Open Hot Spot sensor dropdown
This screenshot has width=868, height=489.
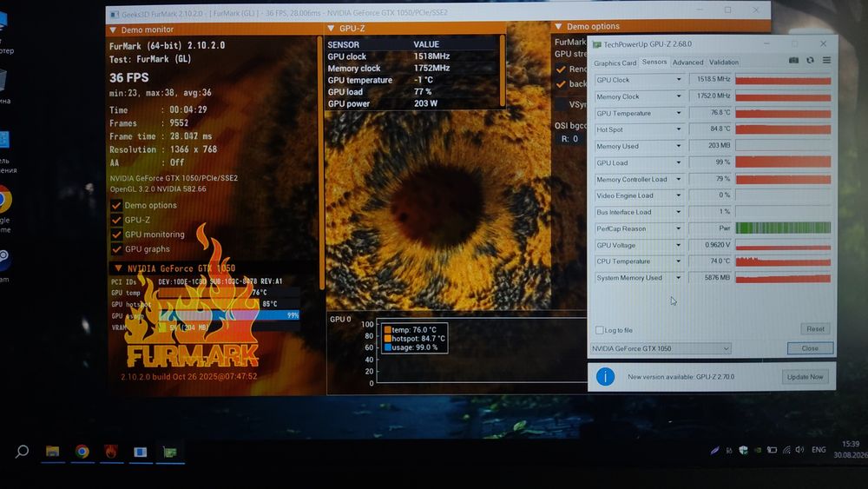pos(678,129)
